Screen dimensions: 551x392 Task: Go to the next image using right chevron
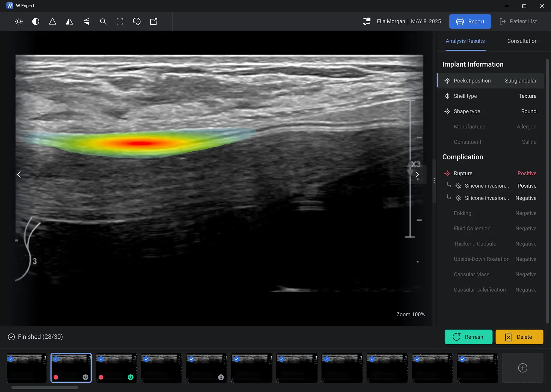tap(417, 175)
